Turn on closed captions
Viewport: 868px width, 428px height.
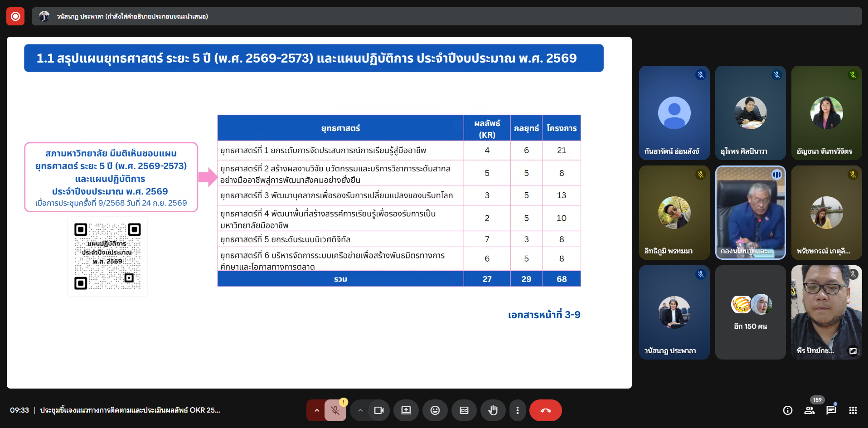coord(464,410)
